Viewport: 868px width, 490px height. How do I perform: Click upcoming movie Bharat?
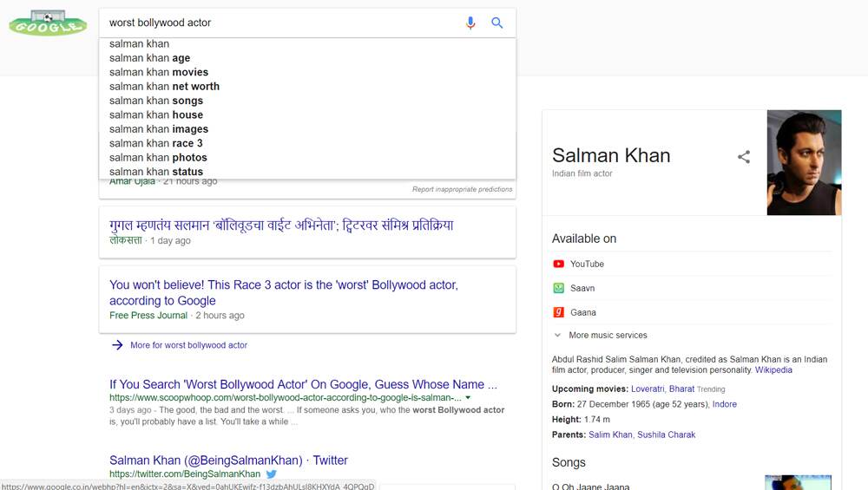click(681, 389)
